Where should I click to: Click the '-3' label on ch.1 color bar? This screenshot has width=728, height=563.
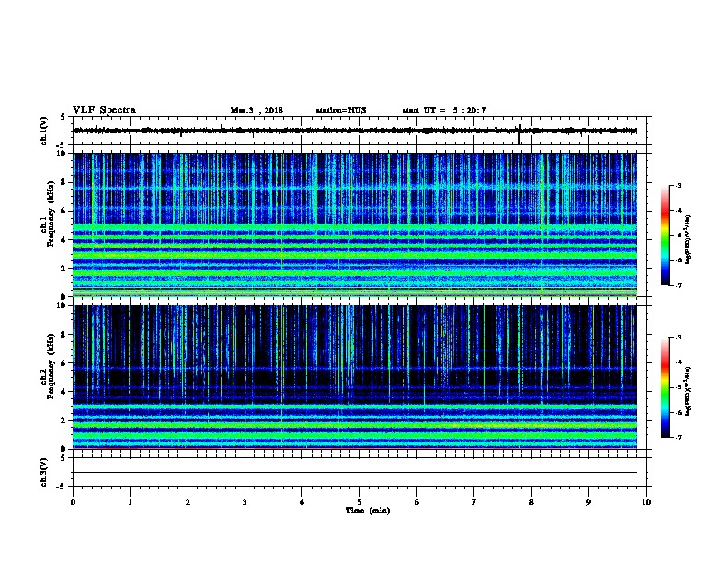[x=678, y=185]
